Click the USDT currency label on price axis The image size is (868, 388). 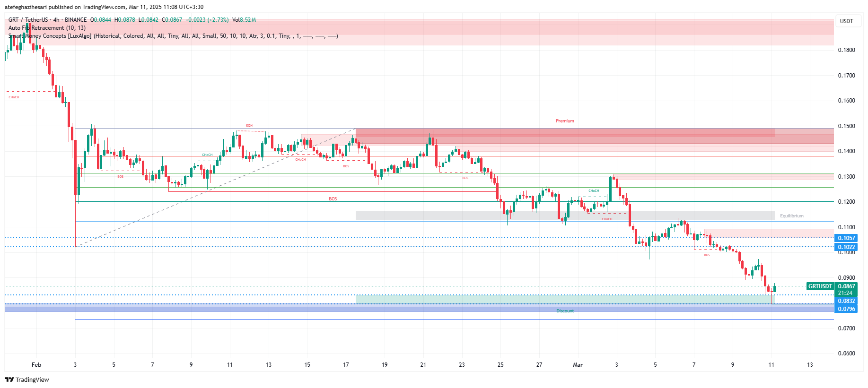[x=846, y=21]
